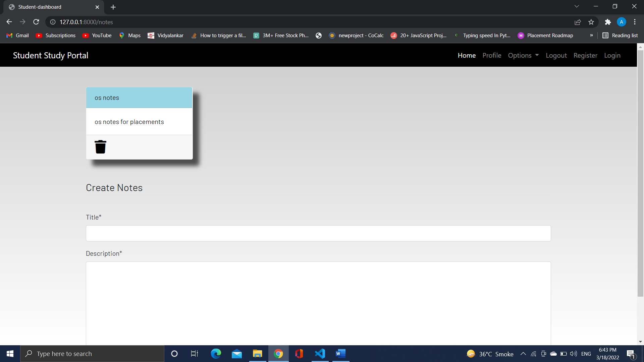Open the Chrome profile avatar A
This screenshot has height=362, width=644.
pyautogui.click(x=621, y=22)
